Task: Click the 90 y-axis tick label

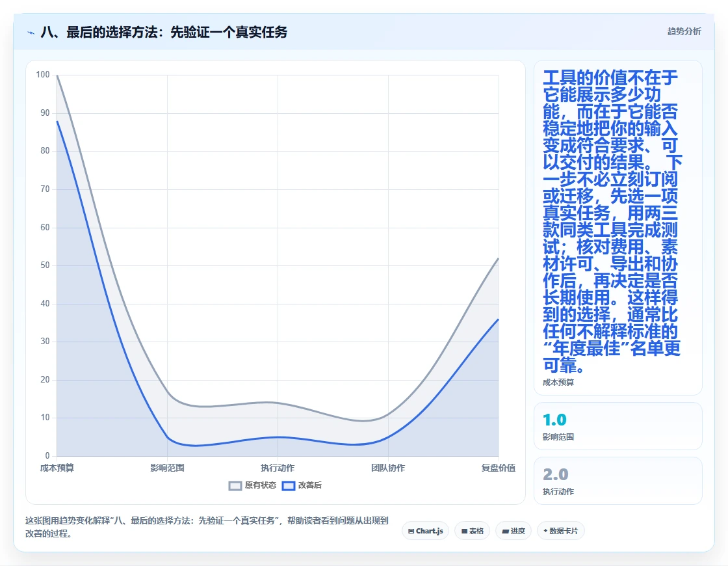Action: click(45, 113)
